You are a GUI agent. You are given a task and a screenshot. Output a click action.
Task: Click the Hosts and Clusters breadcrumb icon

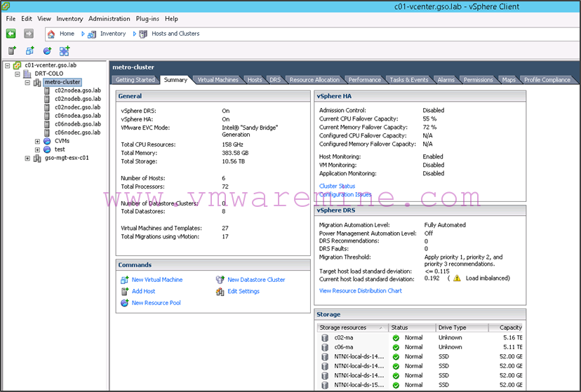(143, 34)
